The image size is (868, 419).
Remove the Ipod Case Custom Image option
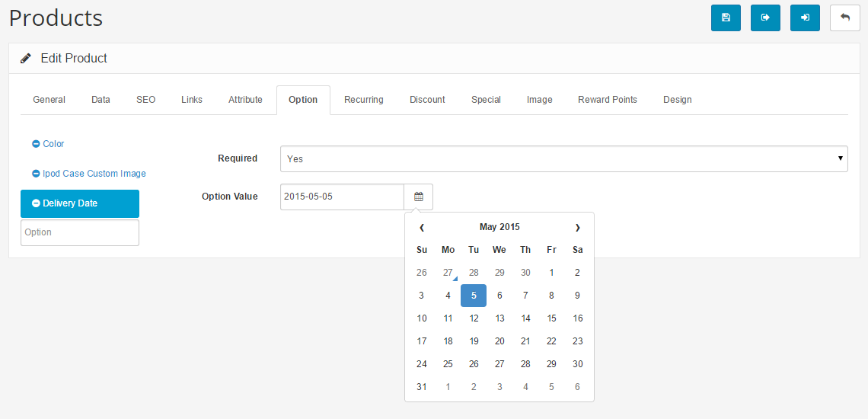[36, 174]
